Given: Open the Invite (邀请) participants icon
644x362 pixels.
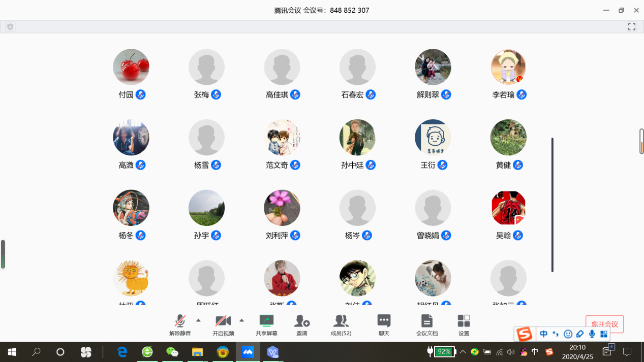Looking at the screenshot, I should 302,321.
